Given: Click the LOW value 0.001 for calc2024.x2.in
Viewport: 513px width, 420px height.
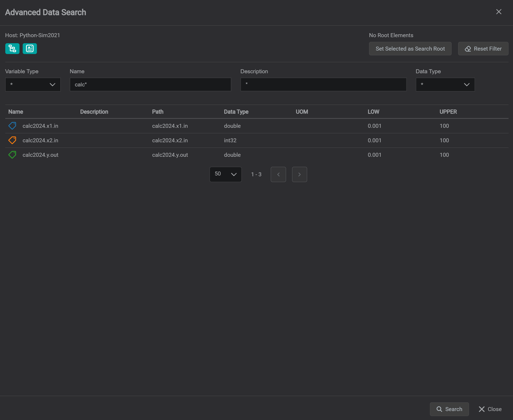Looking at the screenshot, I should [375, 140].
